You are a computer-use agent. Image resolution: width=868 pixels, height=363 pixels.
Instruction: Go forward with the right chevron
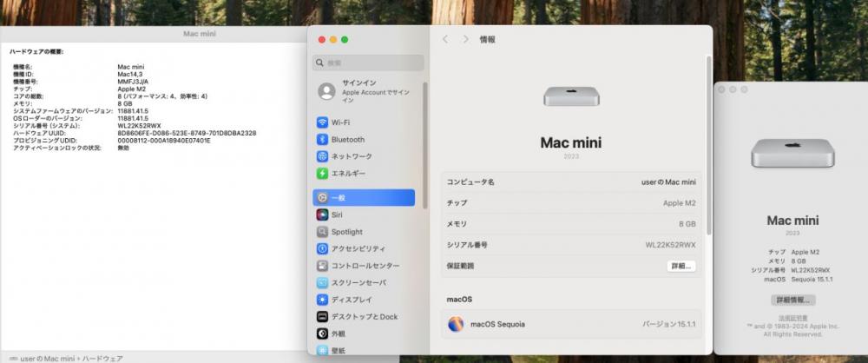pos(465,39)
